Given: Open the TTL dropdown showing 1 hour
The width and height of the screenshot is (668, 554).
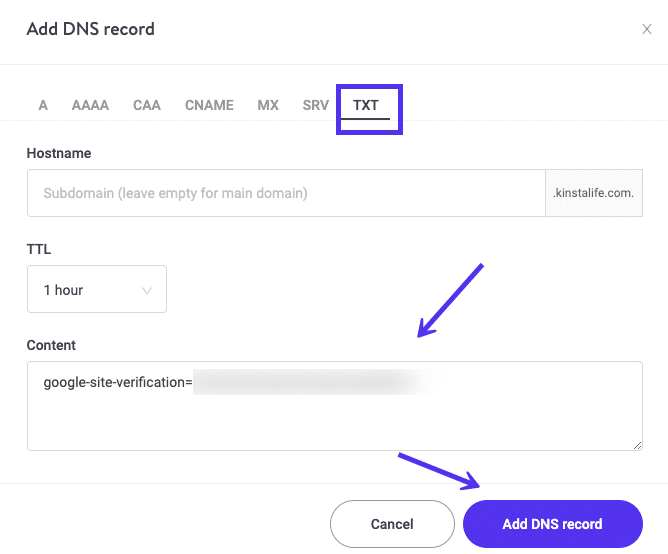Looking at the screenshot, I should pos(96,290).
